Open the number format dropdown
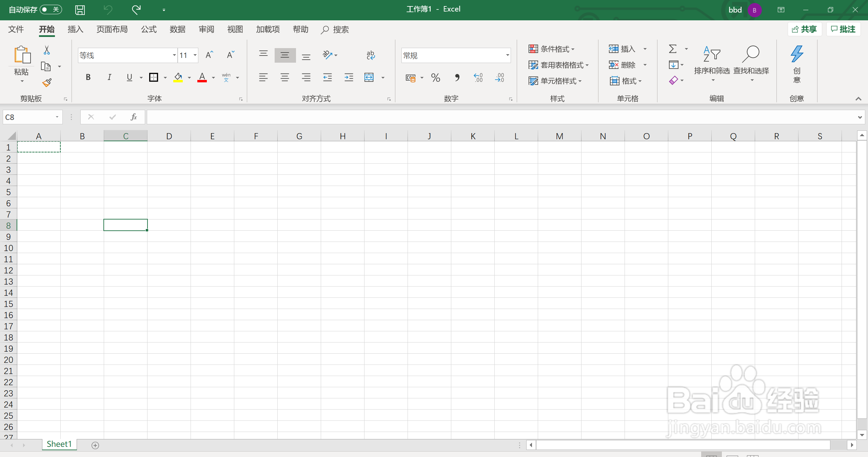 tap(507, 55)
